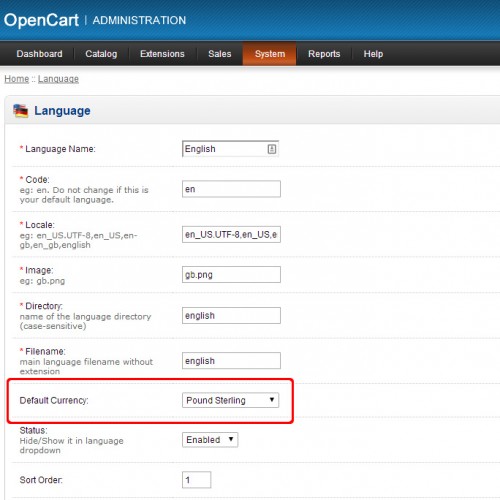Image resolution: width=500 pixels, height=500 pixels.
Task: Focus the Image field containing gb.png
Action: click(231, 274)
